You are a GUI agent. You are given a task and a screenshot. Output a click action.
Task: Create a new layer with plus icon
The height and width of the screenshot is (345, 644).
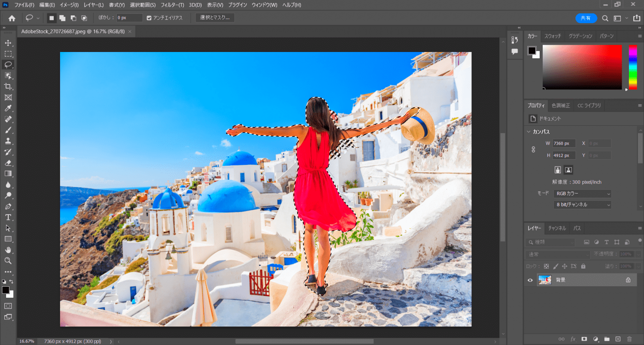pos(618,339)
